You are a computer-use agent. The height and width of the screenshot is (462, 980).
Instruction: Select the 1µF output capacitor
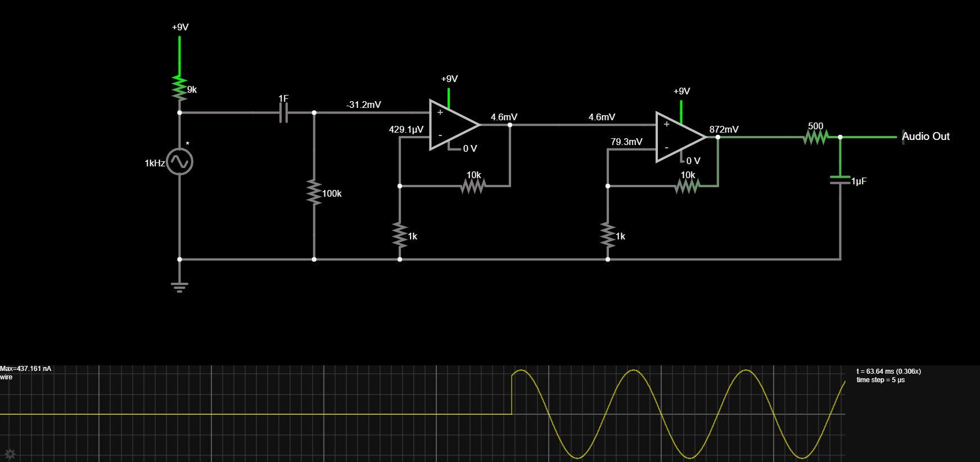(841, 180)
